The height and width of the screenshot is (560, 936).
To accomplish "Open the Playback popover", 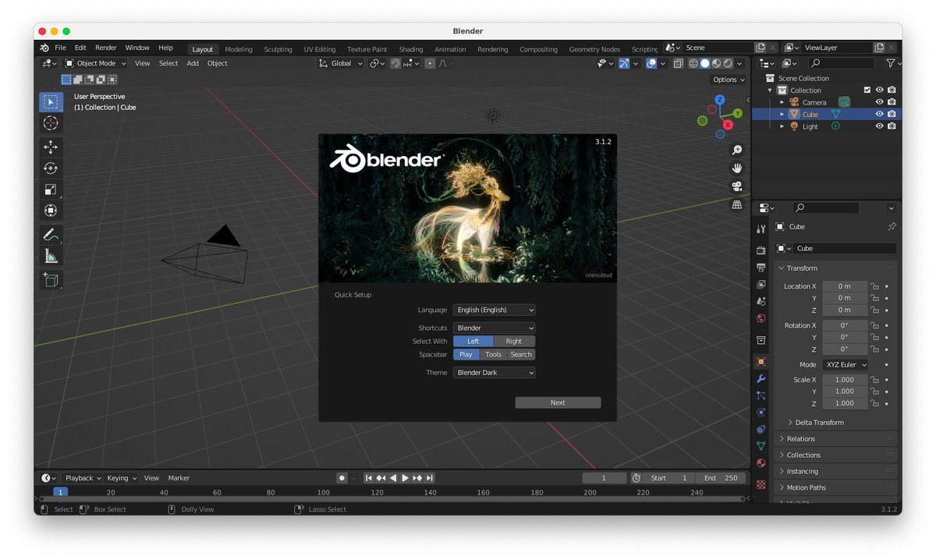I will tap(82, 477).
